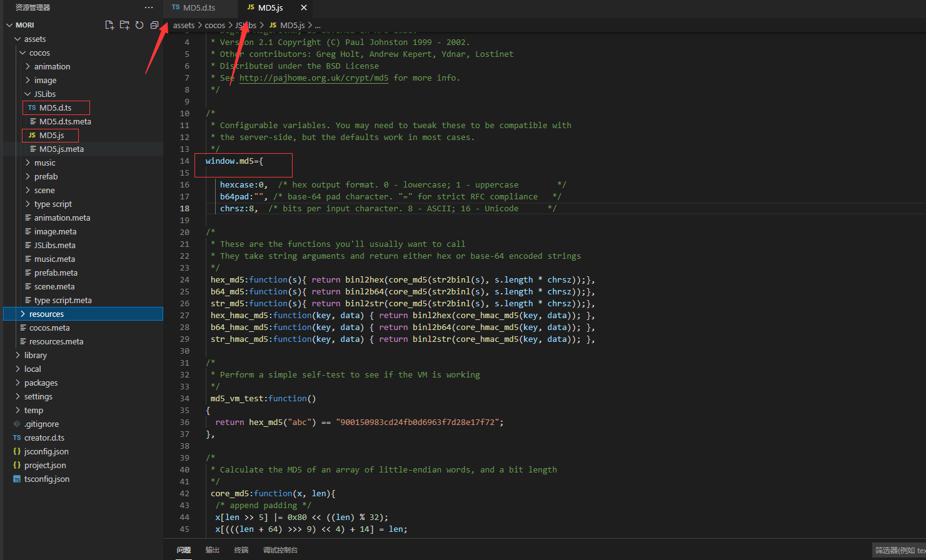
Task: Open the explorer more actions menu
Action: tap(149, 7)
